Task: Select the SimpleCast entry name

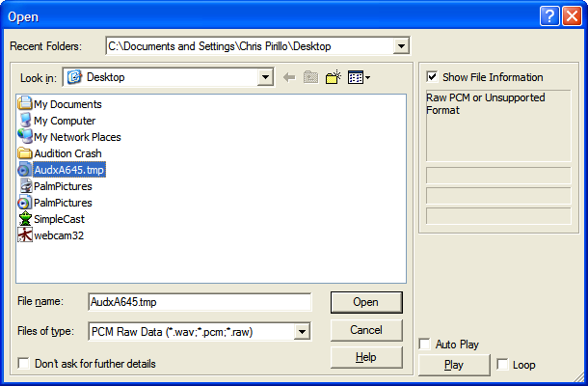Action: (59, 219)
